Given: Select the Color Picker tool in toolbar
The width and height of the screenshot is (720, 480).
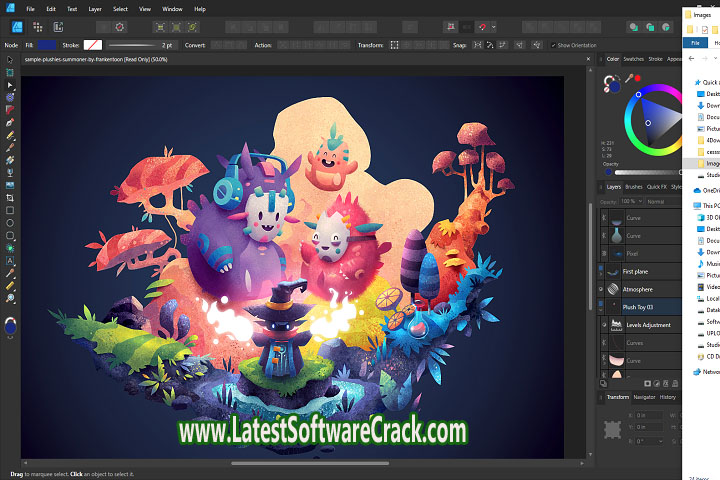Looking at the screenshot, I should (x=10, y=273).
